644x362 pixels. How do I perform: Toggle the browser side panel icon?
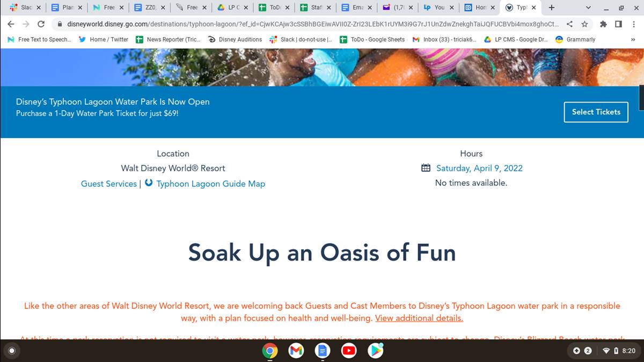pyautogui.click(x=618, y=24)
